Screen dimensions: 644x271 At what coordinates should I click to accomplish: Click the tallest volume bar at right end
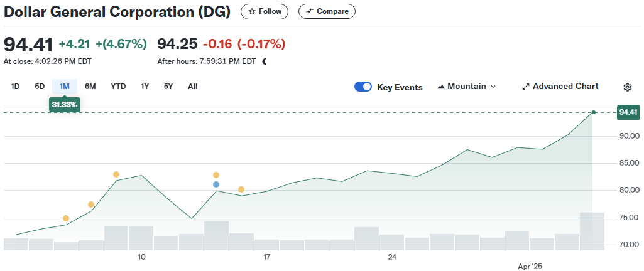(592, 231)
